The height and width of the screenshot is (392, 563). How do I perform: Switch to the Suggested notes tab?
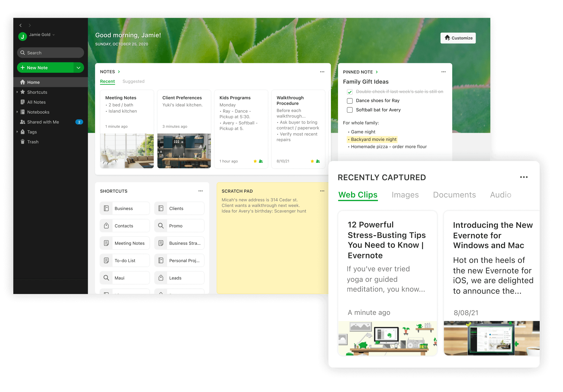(133, 81)
